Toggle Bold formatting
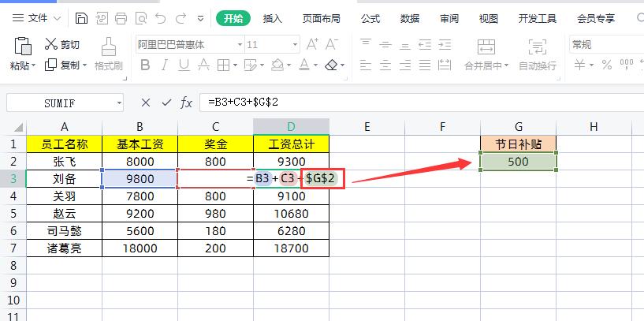Screen dimensions: 644x321 click(x=145, y=65)
